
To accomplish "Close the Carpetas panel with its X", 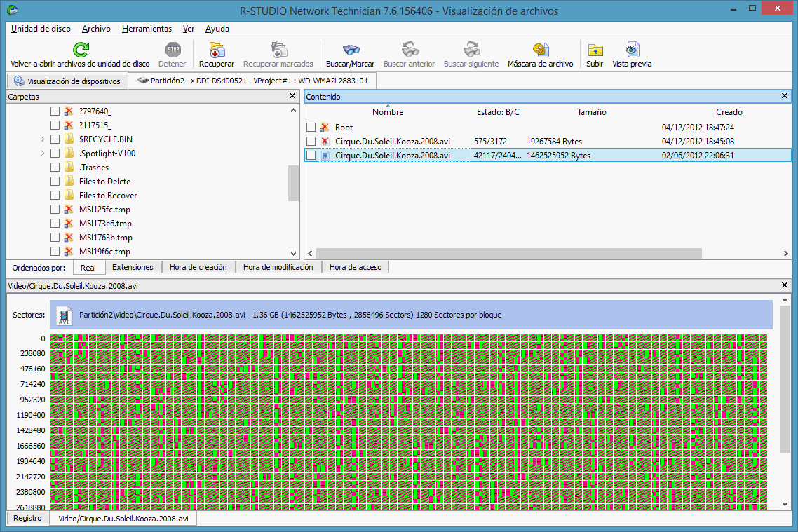I will coord(292,96).
